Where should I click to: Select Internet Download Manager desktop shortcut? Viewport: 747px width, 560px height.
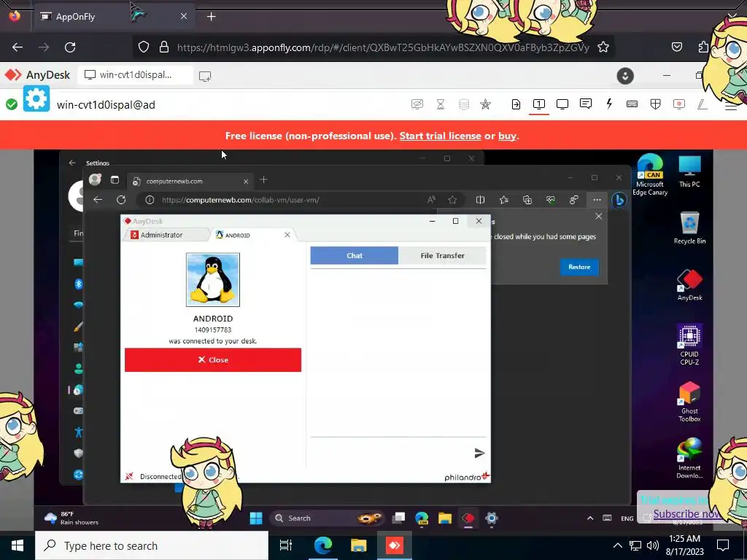point(689,458)
